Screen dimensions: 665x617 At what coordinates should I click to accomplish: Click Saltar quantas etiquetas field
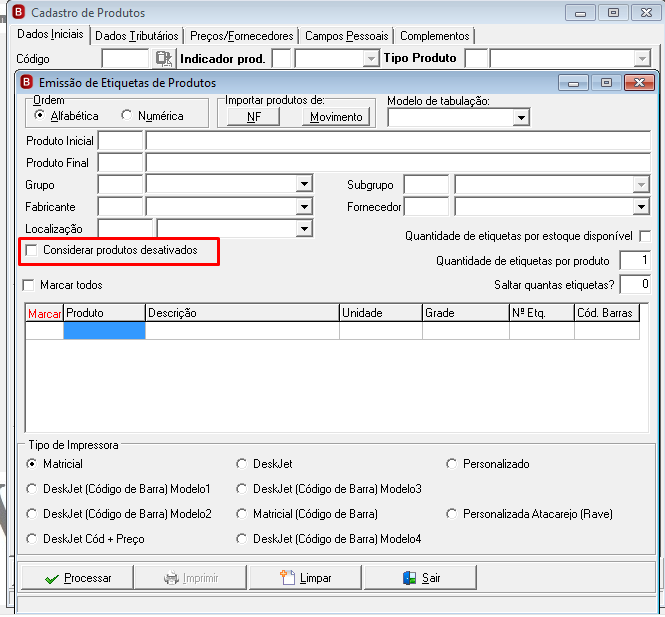pyautogui.click(x=635, y=284)
